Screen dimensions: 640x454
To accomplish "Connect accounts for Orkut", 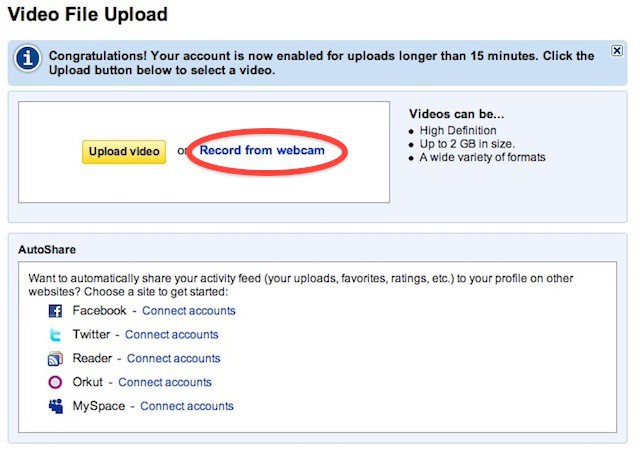I will click(165, 382).
